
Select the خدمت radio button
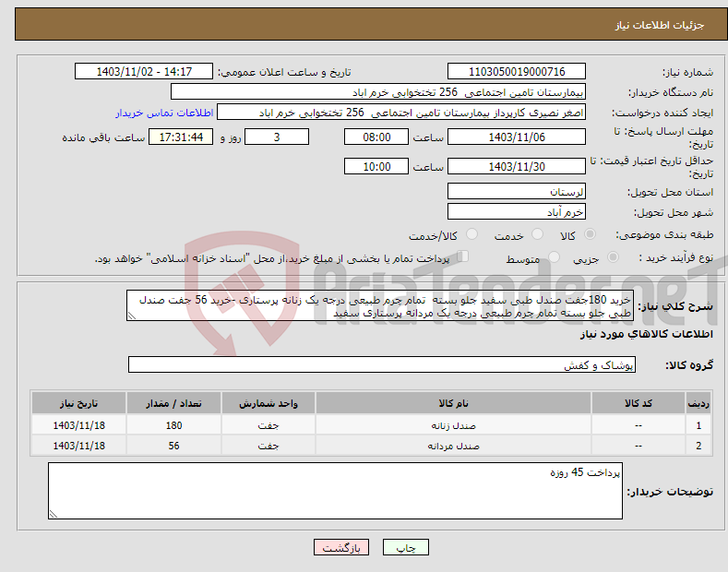537,234
